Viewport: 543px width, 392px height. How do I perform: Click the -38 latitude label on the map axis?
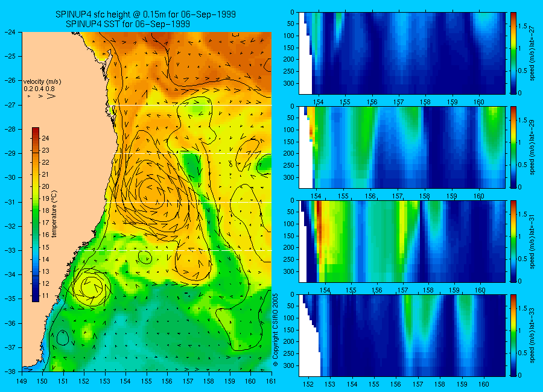pos(10,371)
